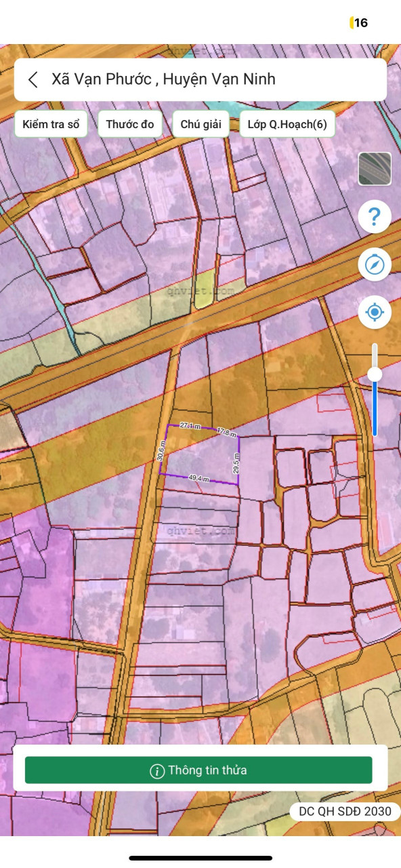
Task: Open the green Thông tin thửa button
Action: point(198,770)
